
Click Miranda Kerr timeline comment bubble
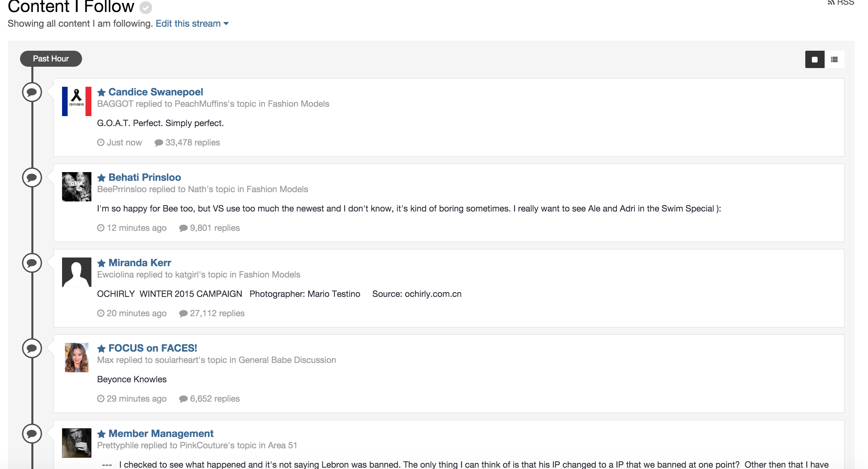click(x=32, y=263)
